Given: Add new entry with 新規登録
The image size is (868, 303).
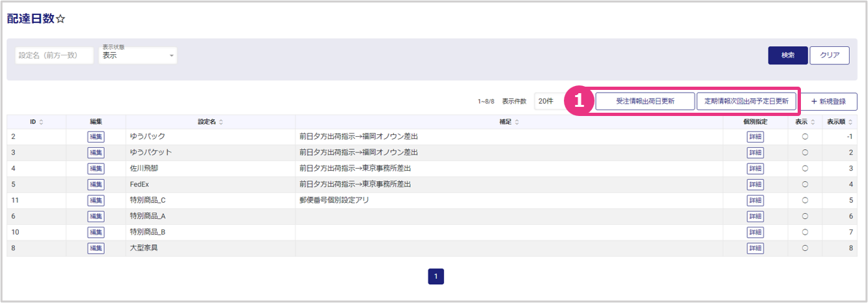Looking at the screenshot, I should pyautogui.click(x=828, y=102).
